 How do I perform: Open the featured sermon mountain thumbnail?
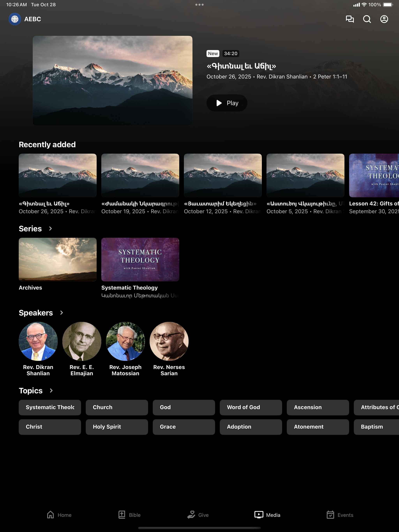[113, 81]
